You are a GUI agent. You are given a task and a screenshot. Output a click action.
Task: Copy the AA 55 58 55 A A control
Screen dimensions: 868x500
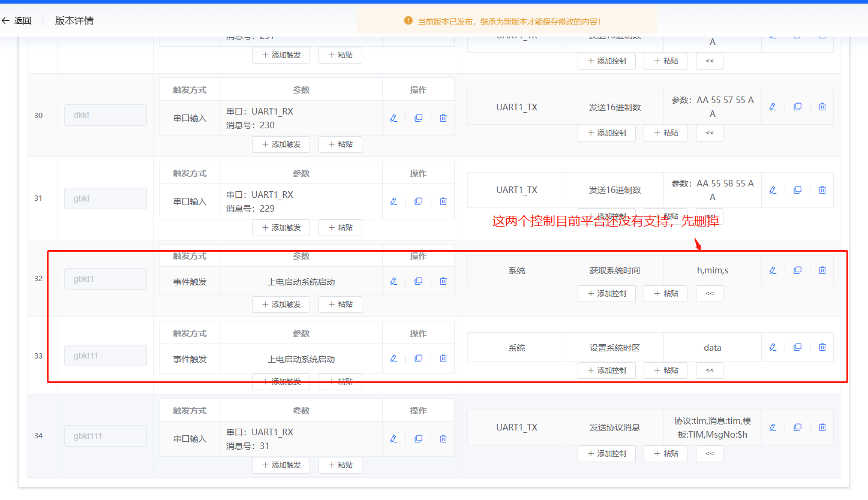tap(797, 189)
